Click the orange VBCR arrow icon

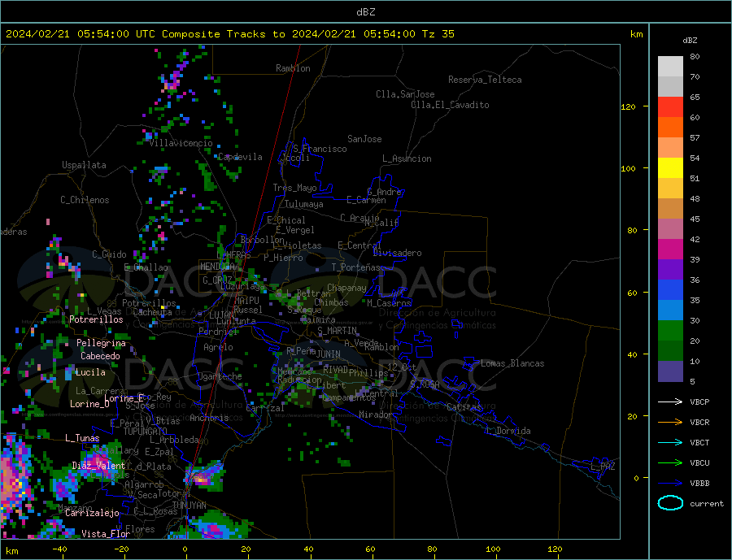click(670, 423)
